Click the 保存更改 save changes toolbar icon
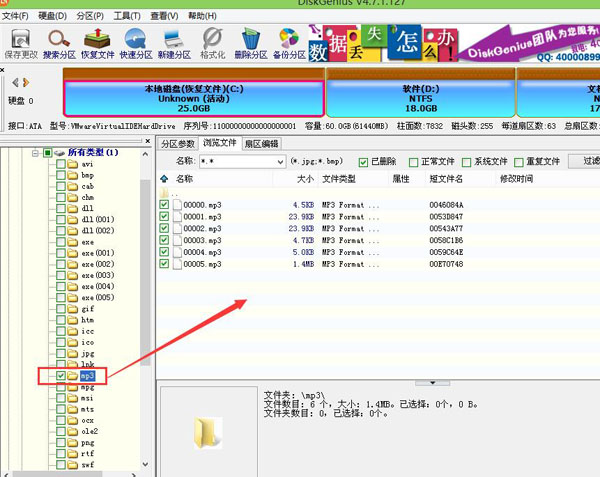Viewport: 600px width, 477px height. coord(21,44)
